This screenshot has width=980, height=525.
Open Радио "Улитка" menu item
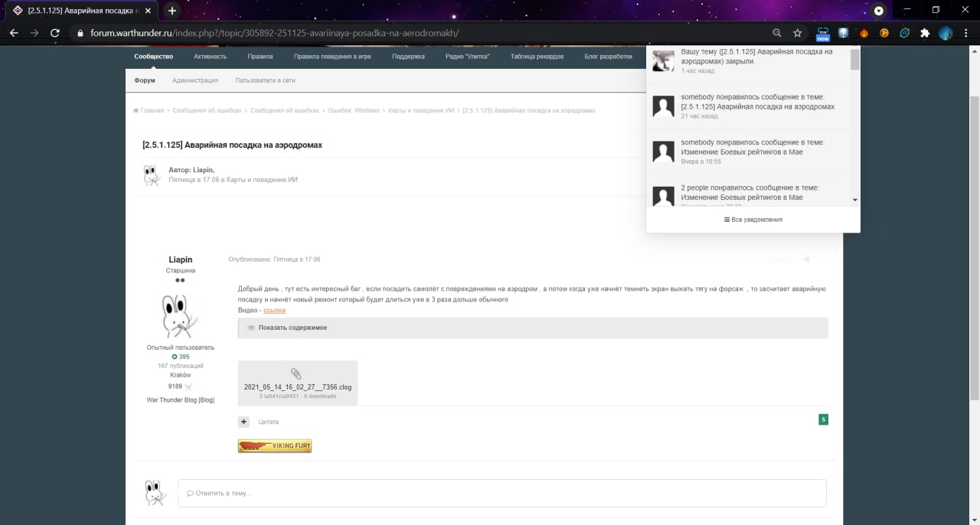point(467,57)
